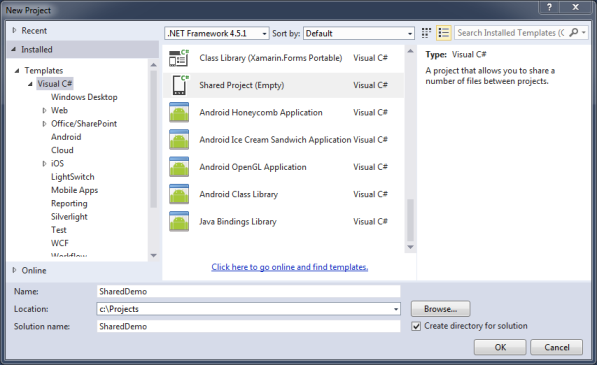Select the Android template category

(x=66, y=137)
